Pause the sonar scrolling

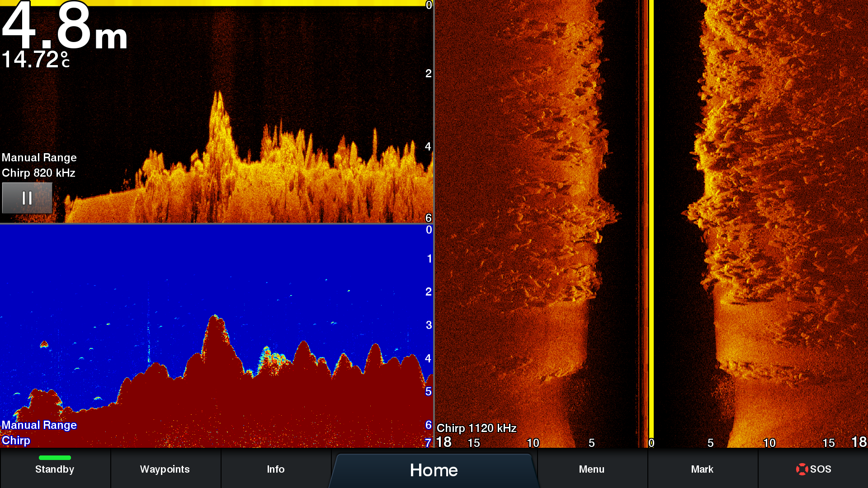(x=27, y=197)
